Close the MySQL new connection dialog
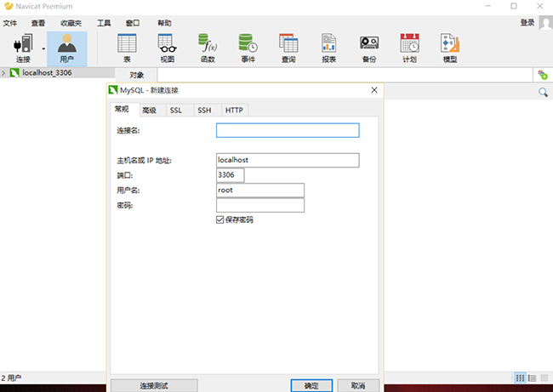Screen dimensions: 553x392 (374, 90)
